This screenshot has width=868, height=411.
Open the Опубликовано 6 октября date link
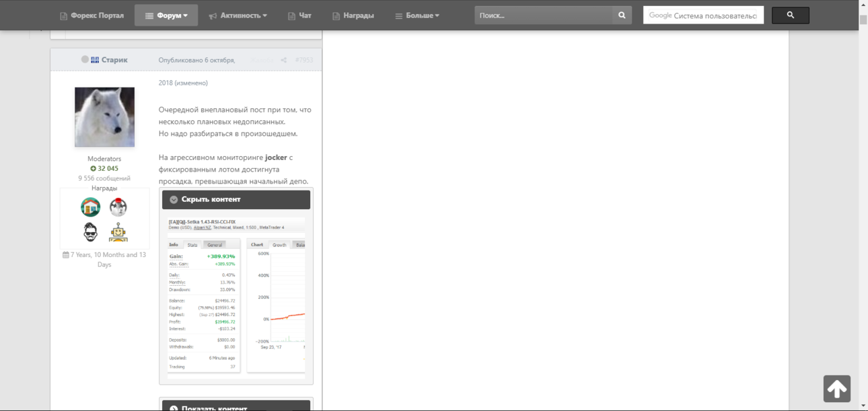pos(196,60)
